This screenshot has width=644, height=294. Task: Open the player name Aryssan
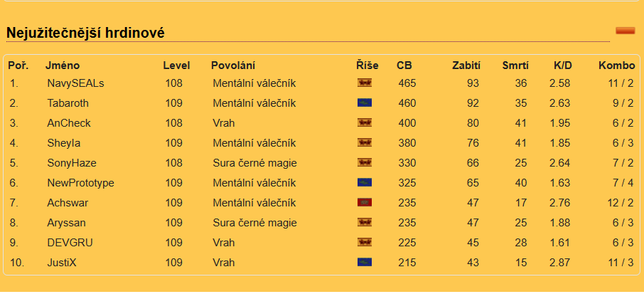click(x=66, y=223)
